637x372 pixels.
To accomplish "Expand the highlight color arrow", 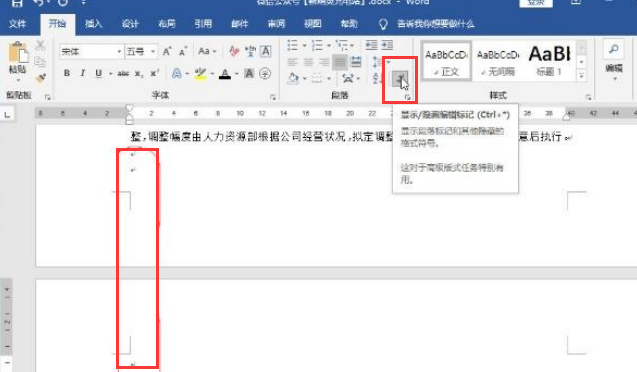I will tap(212, 74).
